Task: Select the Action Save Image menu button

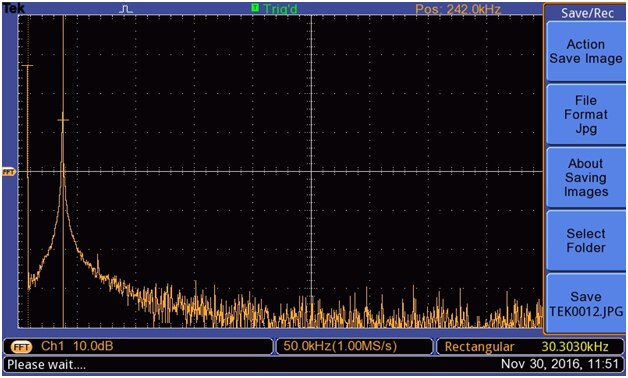Action: point(586,51)
